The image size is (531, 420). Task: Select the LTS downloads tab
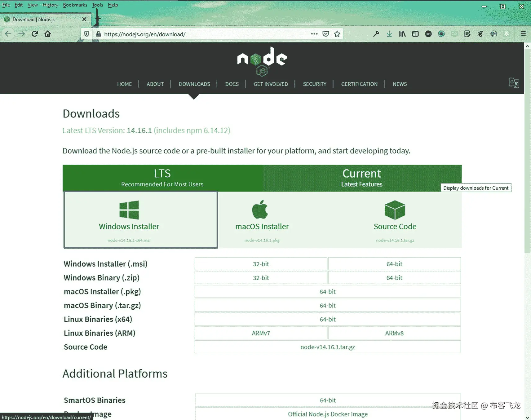162,178
